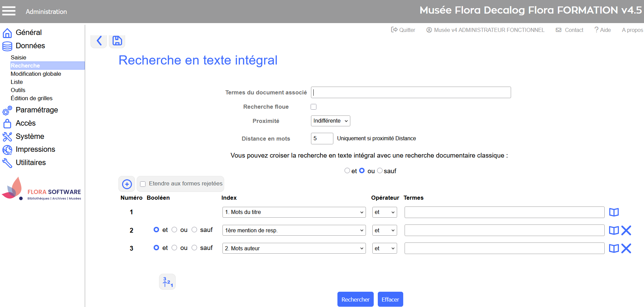This screenshot has width=644, height=307.
Task: Click the renumber sort order icon
Action: [168, 282]
